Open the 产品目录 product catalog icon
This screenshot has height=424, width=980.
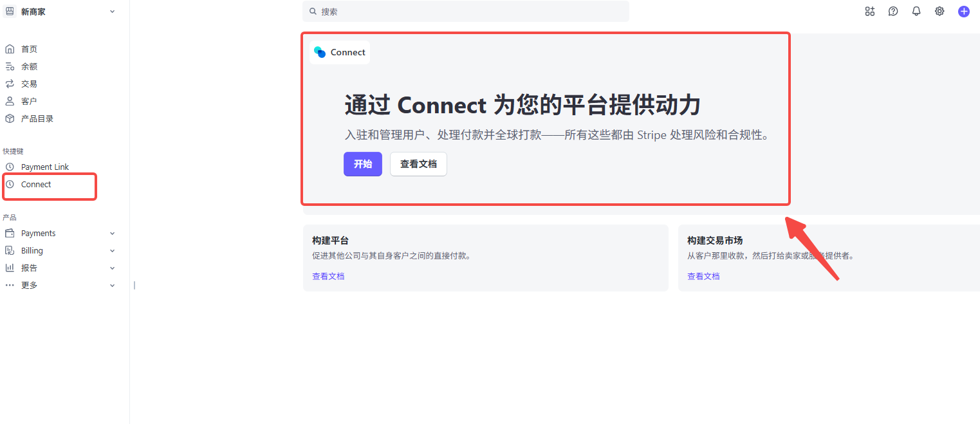pyautogui.click(x=10, y=118)
